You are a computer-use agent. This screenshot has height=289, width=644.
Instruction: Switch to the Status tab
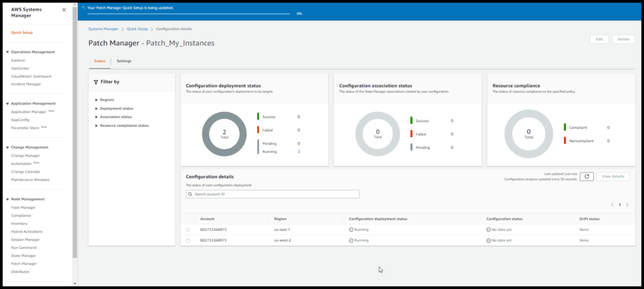tap(100, 61)
